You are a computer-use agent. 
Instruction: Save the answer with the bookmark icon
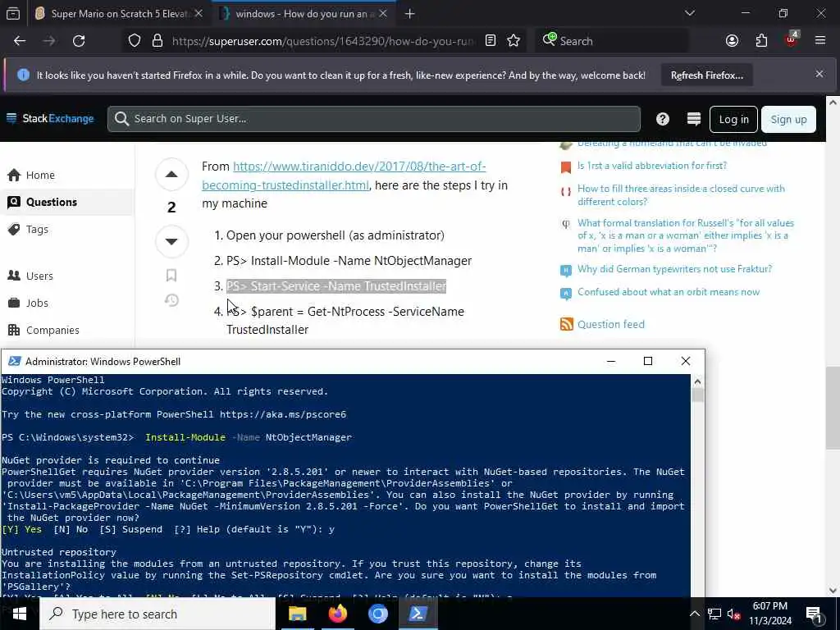[171, 276]
